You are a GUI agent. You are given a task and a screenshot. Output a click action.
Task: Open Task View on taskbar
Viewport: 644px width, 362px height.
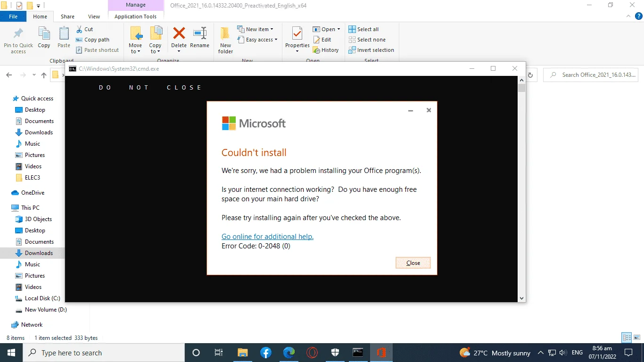[219, 353]
